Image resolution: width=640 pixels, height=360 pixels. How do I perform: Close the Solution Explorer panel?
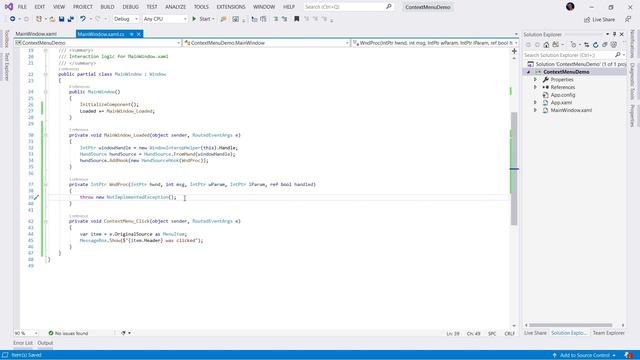pos(622,35)
